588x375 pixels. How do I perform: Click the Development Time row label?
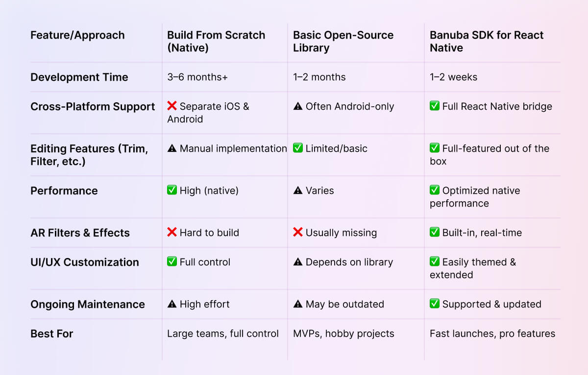(79, 77)
